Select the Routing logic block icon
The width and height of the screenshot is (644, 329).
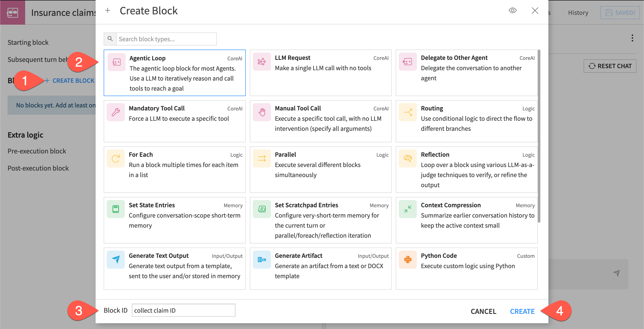(x=408, y=112)
